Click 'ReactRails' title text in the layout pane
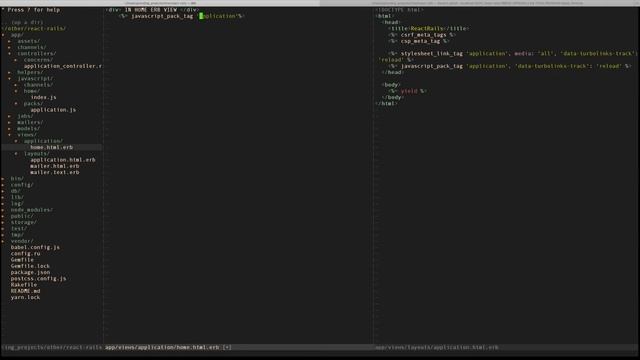This screenshot has height=360, width=640. 427,29
